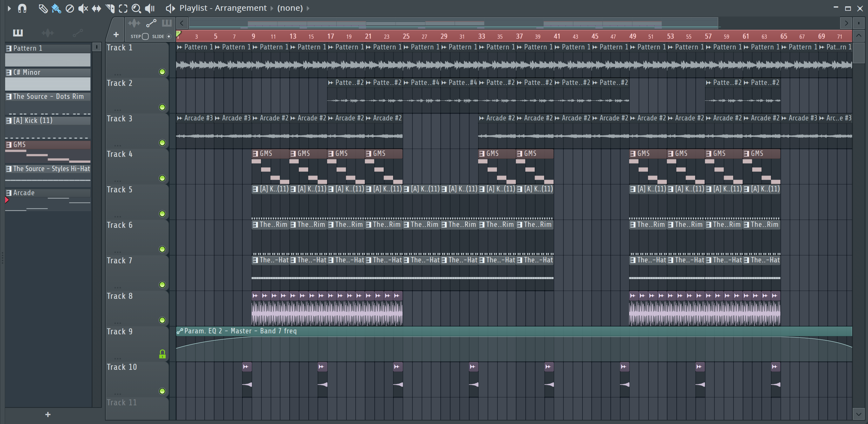Click the Track 8 header
This screenshot has width=868, height=424.
(x=137, y=309)
